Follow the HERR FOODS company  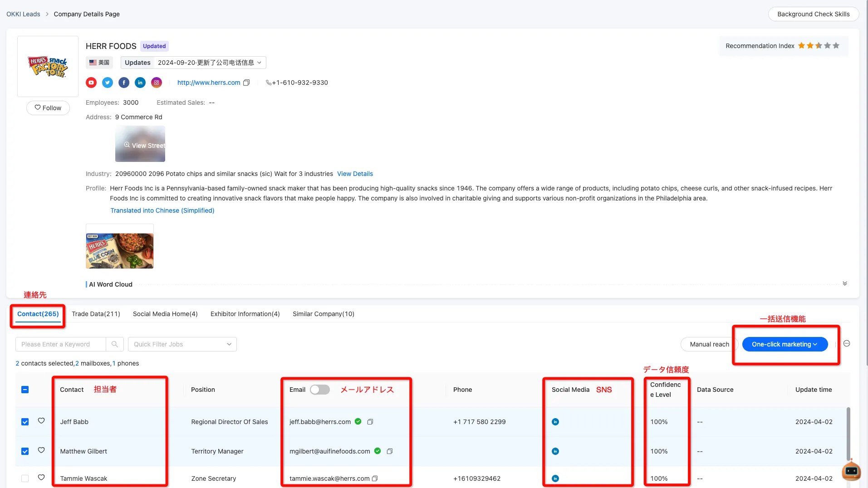click(48, 108)
